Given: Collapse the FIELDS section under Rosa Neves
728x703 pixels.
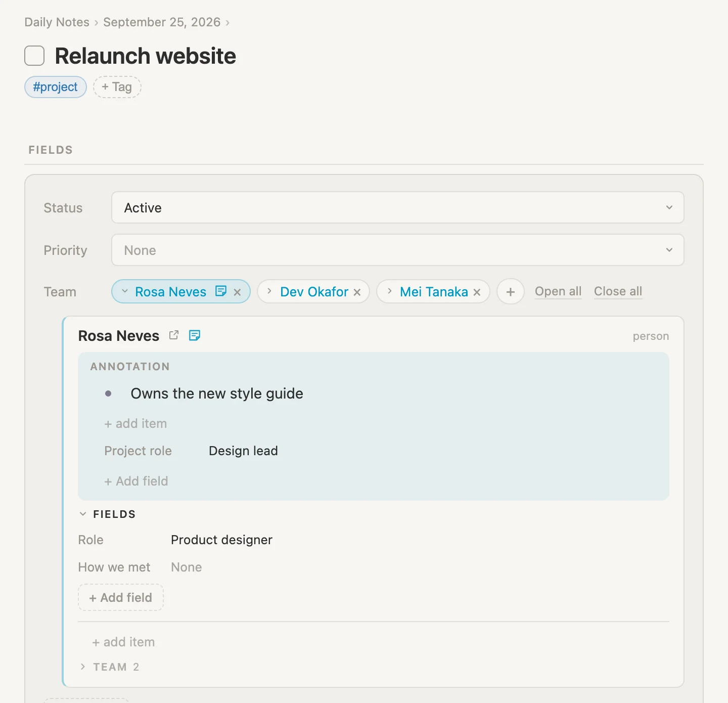Looking at the screenshot, I should click(x=83, y=514).
